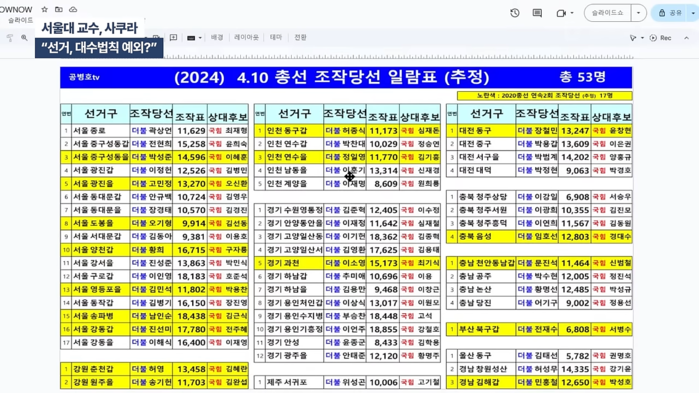Start the 슬라이드쇼 slideshow button

(x=608, y=13)
